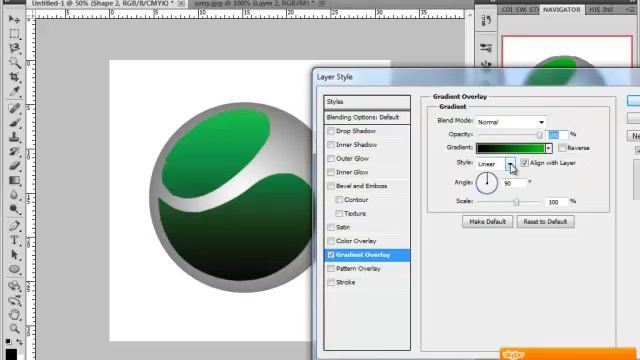Select the Rectangular Marquee tool
Viewport: 640px width, 360px height.
click(x=14, y=33)
